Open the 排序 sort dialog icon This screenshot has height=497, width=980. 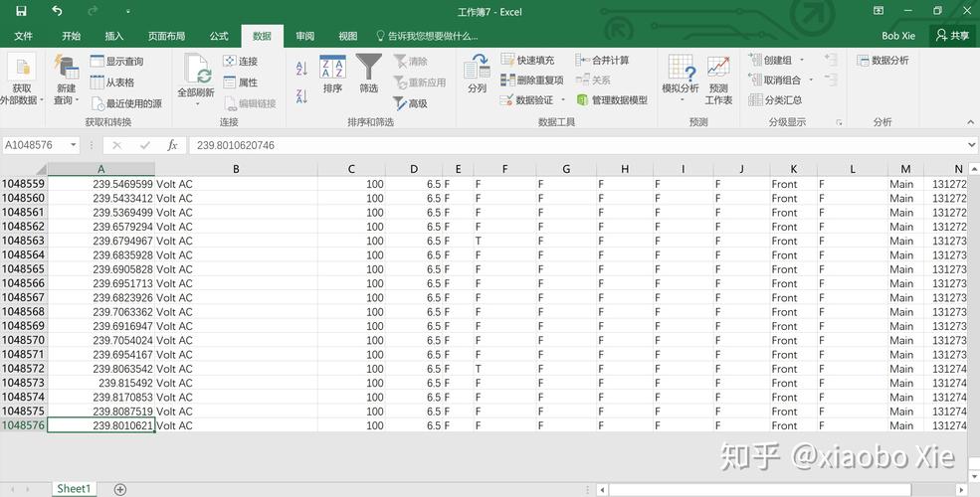tap(332, 67)
